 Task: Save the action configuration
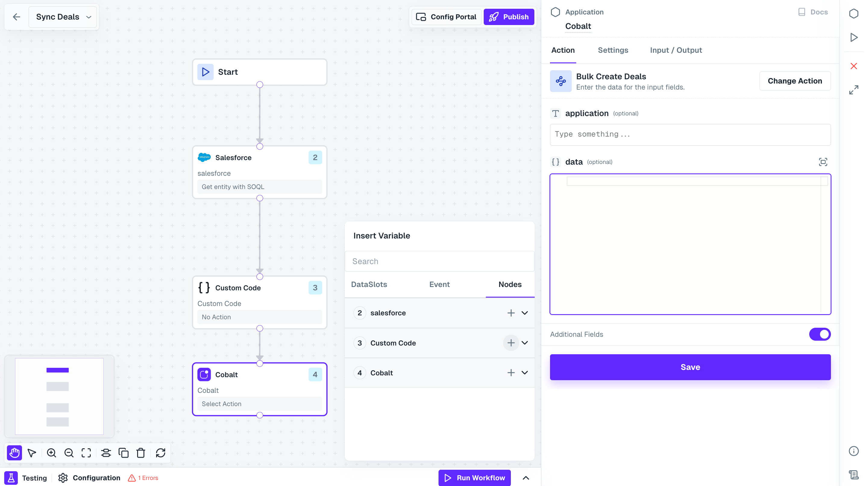coord(690,367)
